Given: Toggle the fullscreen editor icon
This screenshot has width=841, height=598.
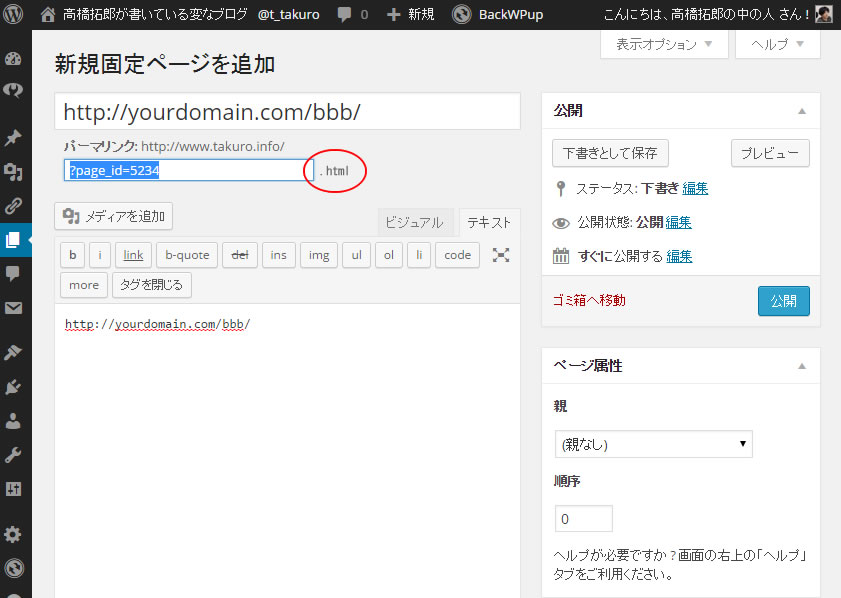Looking at the screenshot, I should tap(501, 255).
